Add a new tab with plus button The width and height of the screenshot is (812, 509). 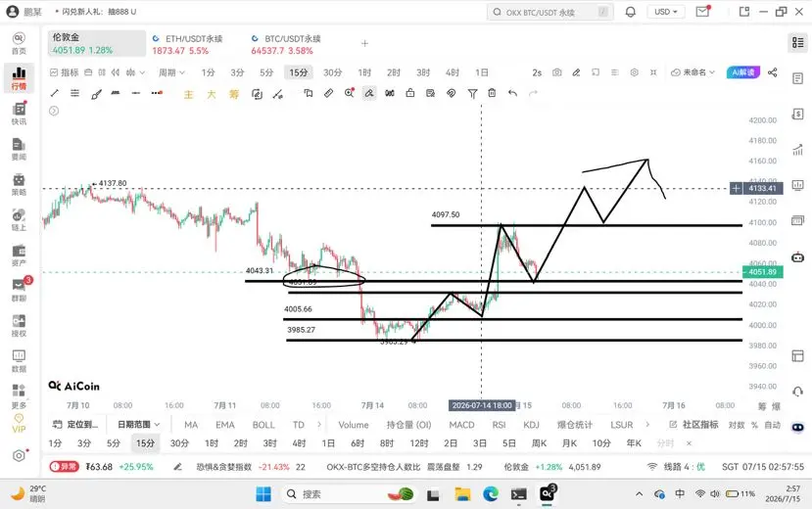pos(364,43)
